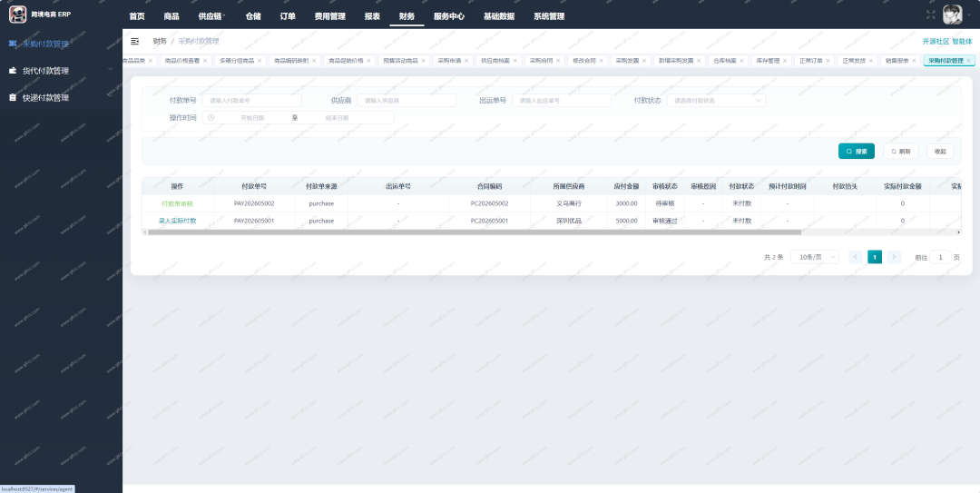This screenshot has height=493, width=980.
Task: Open the 结束日期 date picker
Action: tap(338, 118)
